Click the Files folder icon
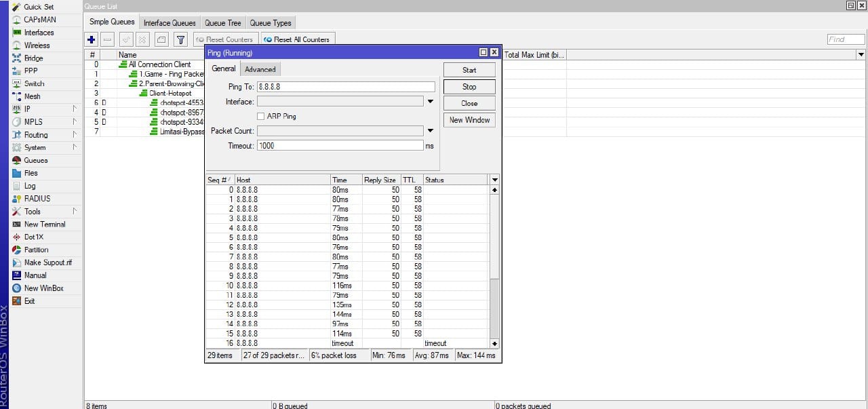 coord(17,173)
